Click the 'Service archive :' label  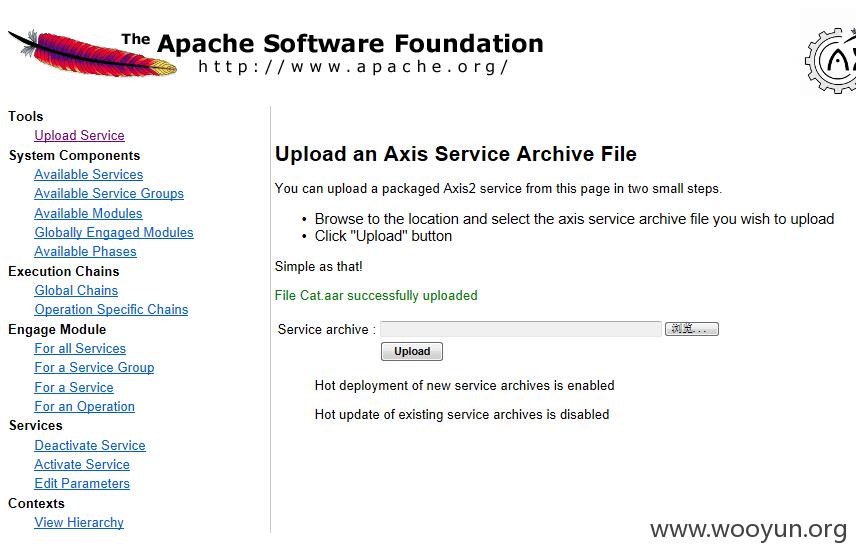pyautogui.click(x=326, y=329)
